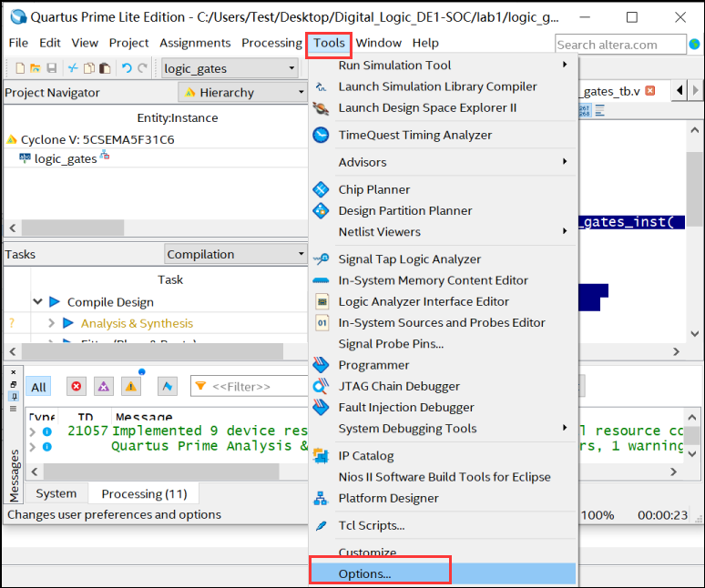This screenshot has height=588, width=705.
Task: Click the Save toolbar icon
Action: [x=52, y=68]
